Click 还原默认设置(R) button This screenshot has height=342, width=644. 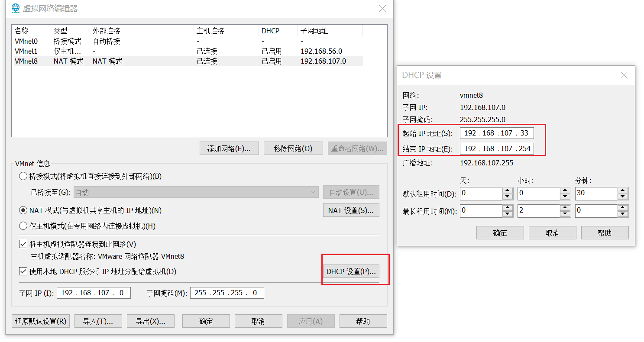coord(41,321)
